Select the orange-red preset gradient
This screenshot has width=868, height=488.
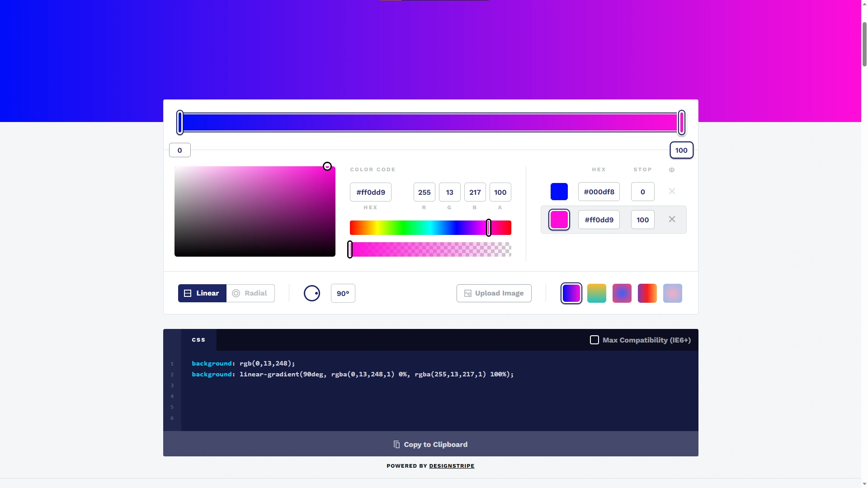[x=647, y=293]
